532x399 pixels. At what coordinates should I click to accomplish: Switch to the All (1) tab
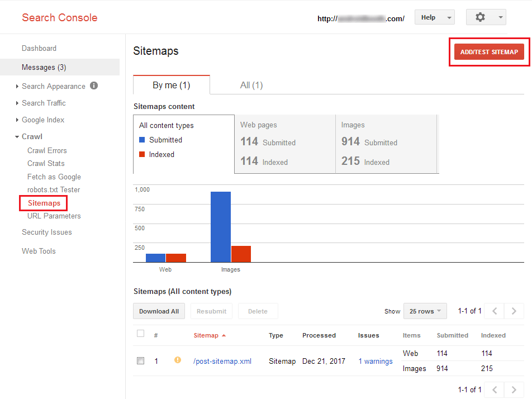[x=251, y=85]
